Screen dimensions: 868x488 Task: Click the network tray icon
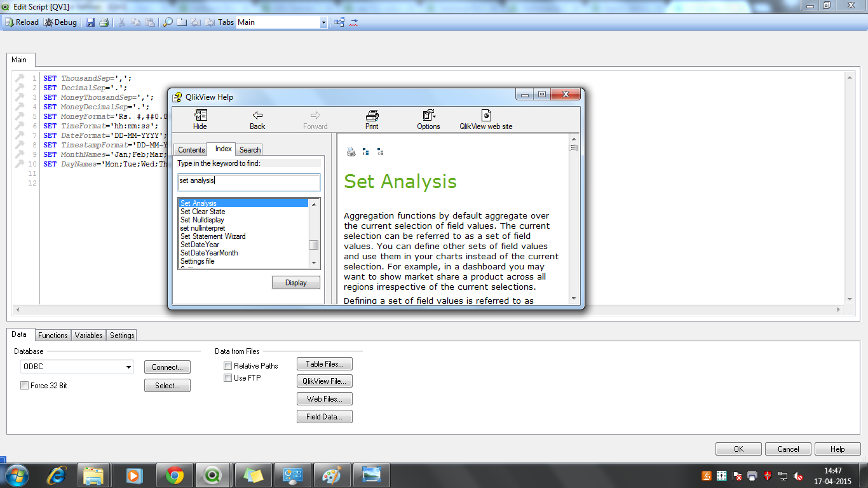pyautogui.click(x=783, y=476)
